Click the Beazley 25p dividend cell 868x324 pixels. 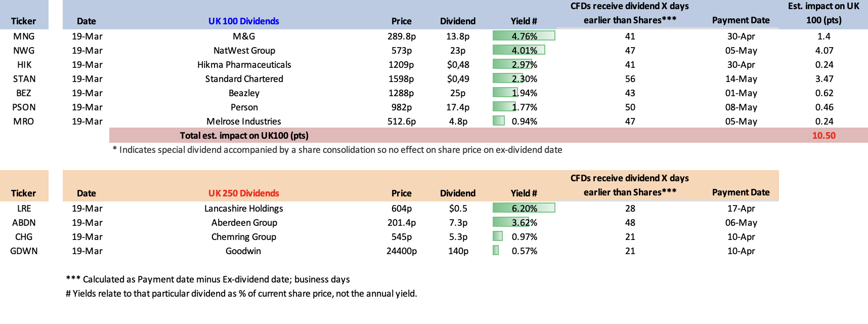coord(457,93)
